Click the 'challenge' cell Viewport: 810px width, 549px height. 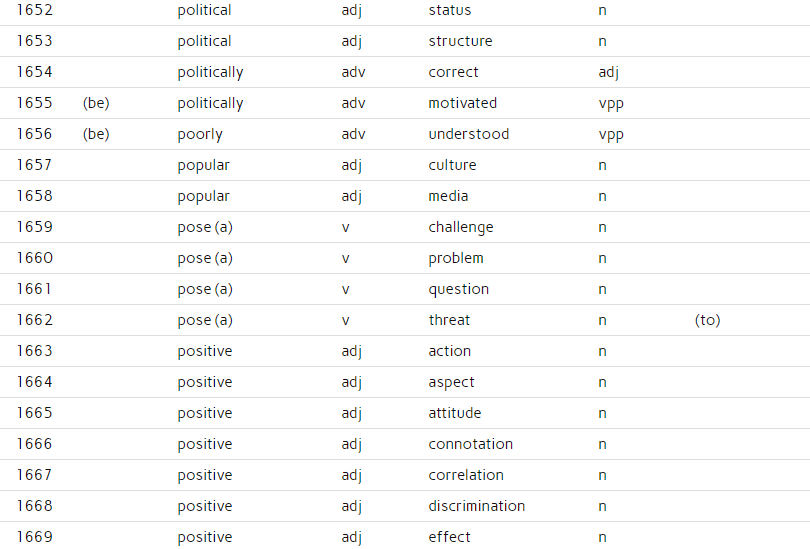click(461, 227)
